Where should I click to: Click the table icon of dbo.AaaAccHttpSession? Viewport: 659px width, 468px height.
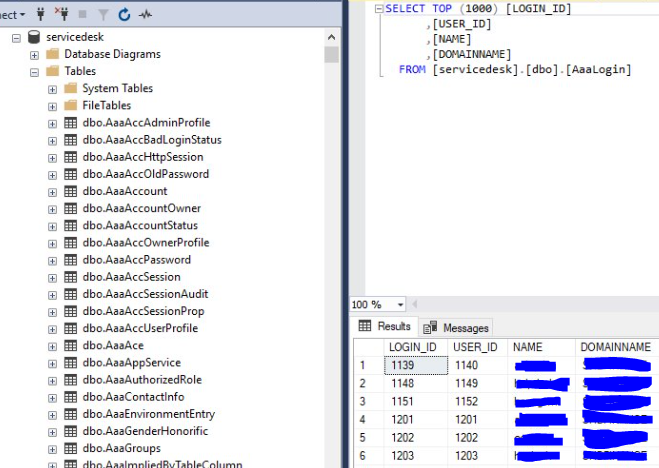point(71,157)
